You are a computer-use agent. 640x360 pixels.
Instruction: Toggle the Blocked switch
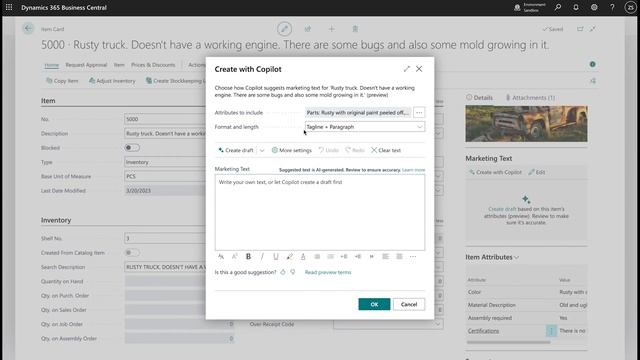point(132,147)
